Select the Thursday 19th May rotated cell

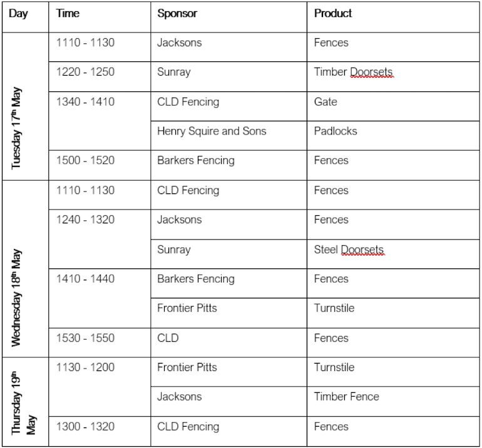click(x=25, y=402)
